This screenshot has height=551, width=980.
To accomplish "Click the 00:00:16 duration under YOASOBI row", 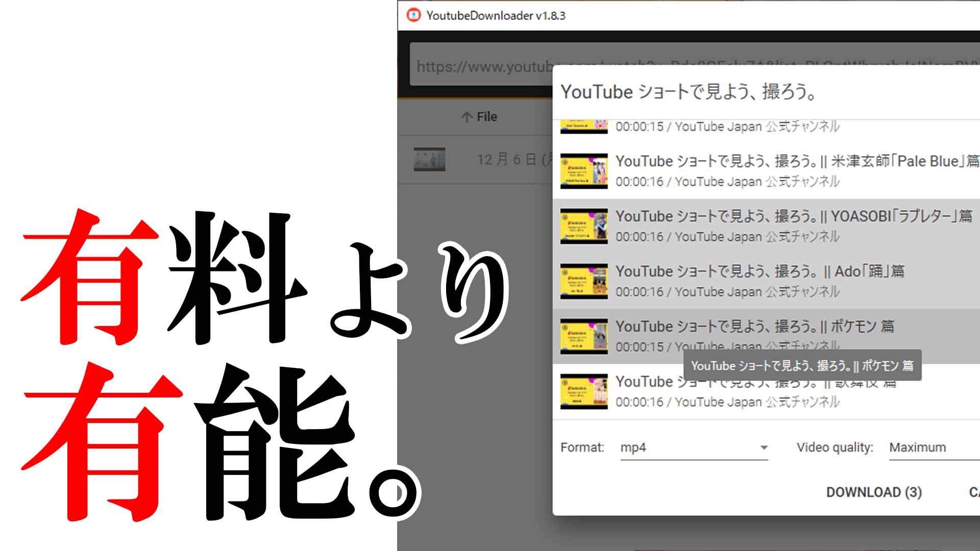I will tap(640, 237).
